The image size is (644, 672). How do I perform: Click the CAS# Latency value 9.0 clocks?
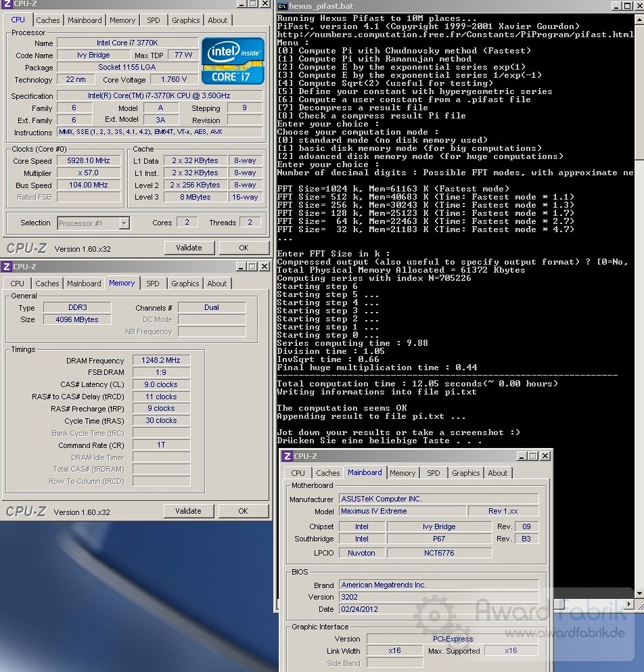click(x=161, y=384)
